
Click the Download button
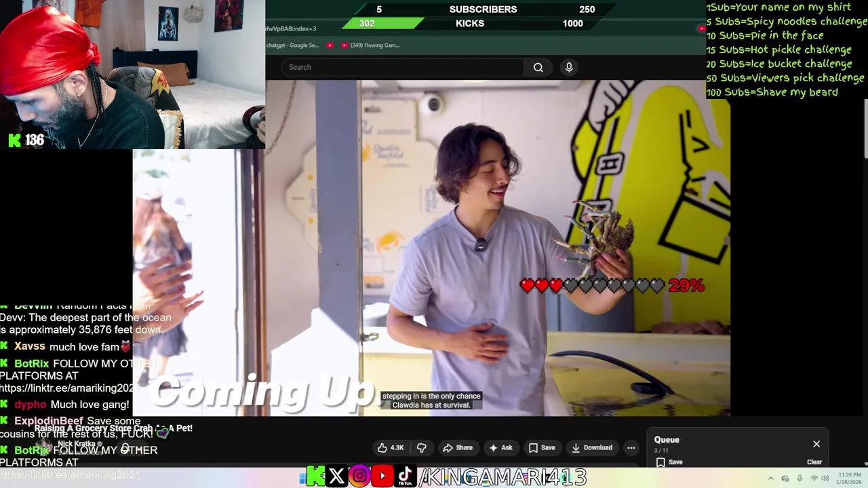(591, 447)
